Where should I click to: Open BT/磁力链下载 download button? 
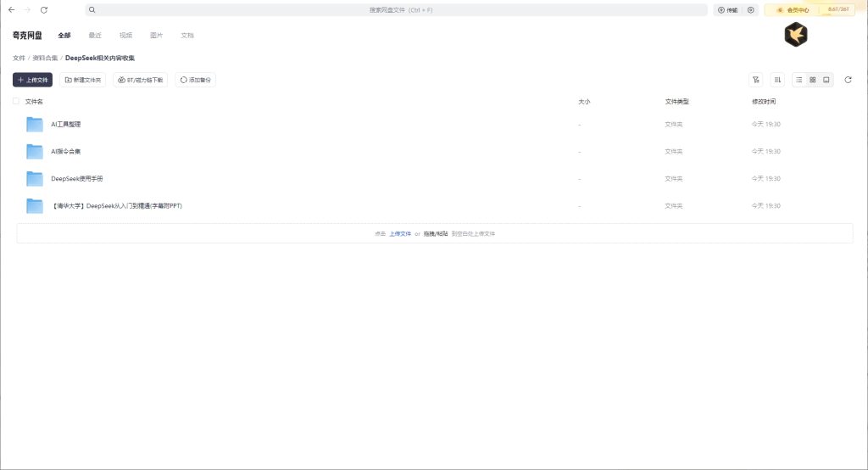(140, 80)
